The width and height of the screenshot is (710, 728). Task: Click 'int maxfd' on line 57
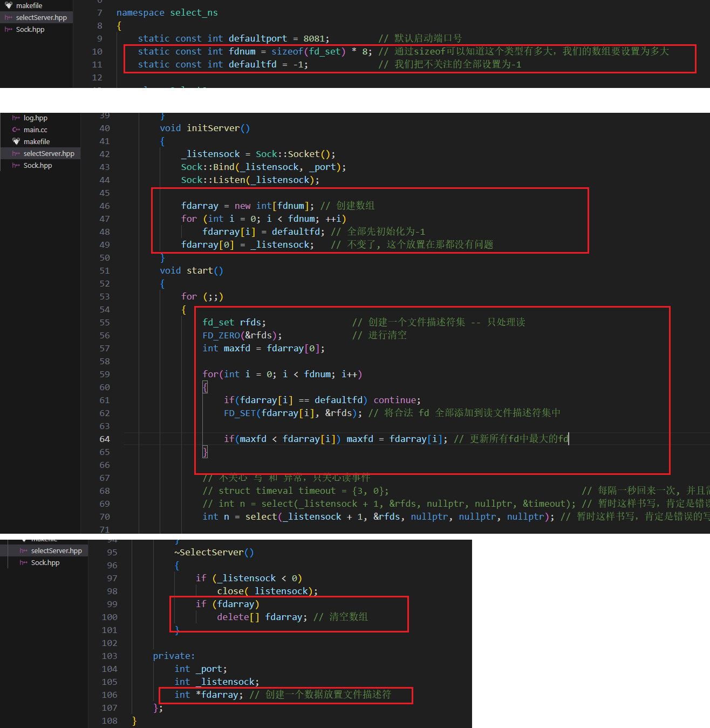pos(227,348)
